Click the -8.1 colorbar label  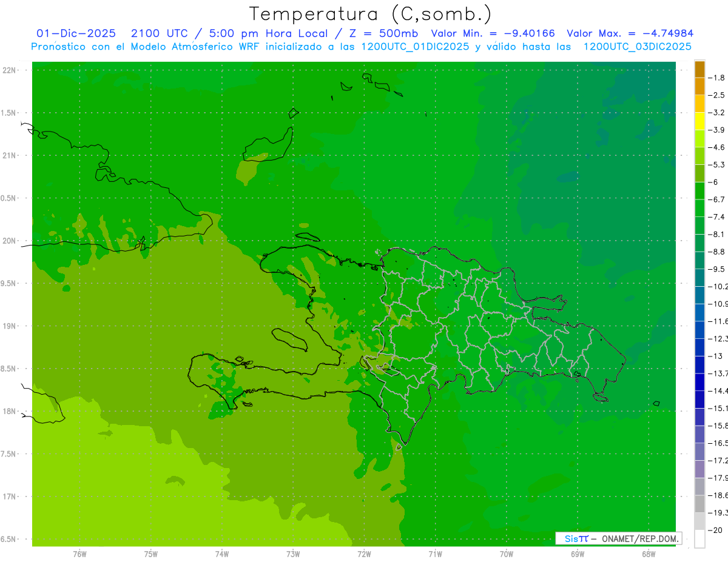click(x=716, y=234)
